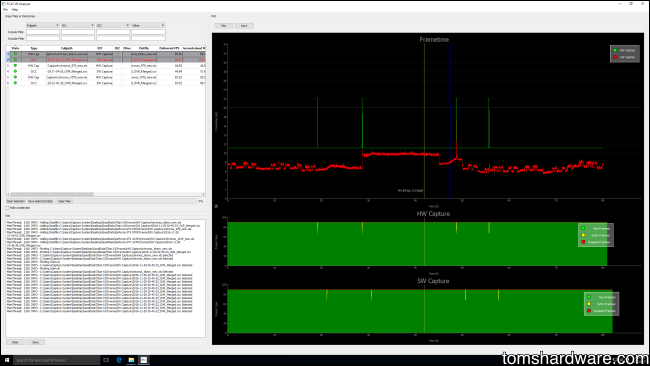Click the Search the web and Windows box
Screen dimensions: 650x366
56,360
